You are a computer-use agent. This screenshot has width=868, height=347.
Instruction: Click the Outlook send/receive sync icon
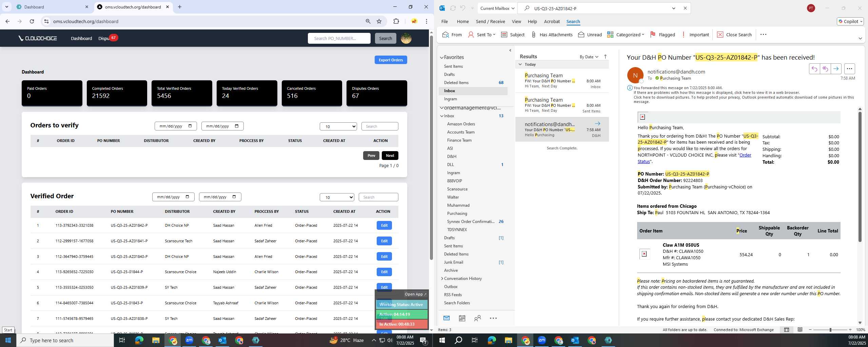(x=453, y=8)
